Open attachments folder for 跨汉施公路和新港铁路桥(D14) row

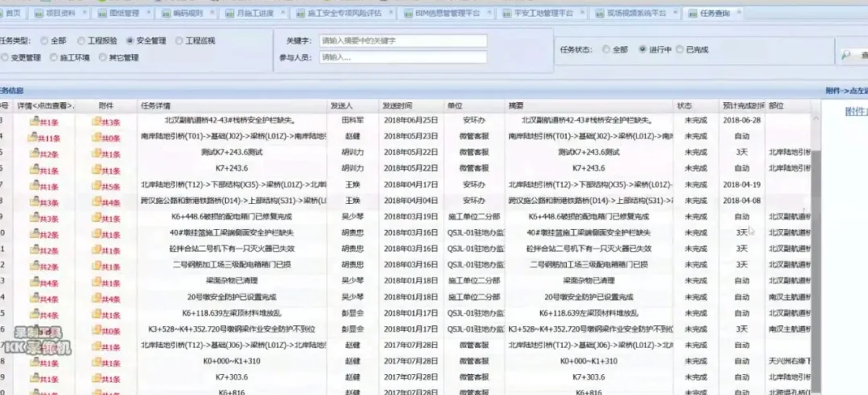click(96, 201)
